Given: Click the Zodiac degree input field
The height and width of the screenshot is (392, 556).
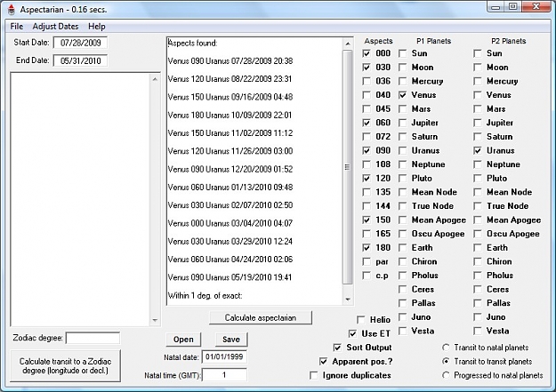Looking at the screenshot, I should [x=93, y=338].
